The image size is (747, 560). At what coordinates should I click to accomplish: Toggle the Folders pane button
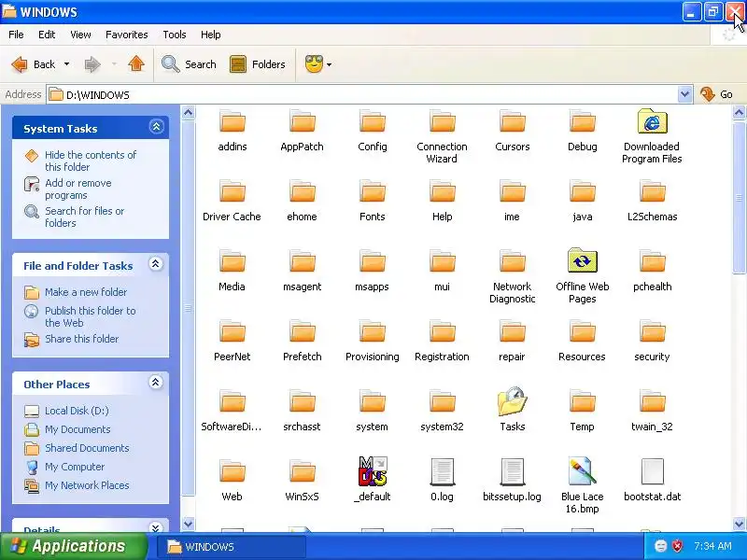258,63
